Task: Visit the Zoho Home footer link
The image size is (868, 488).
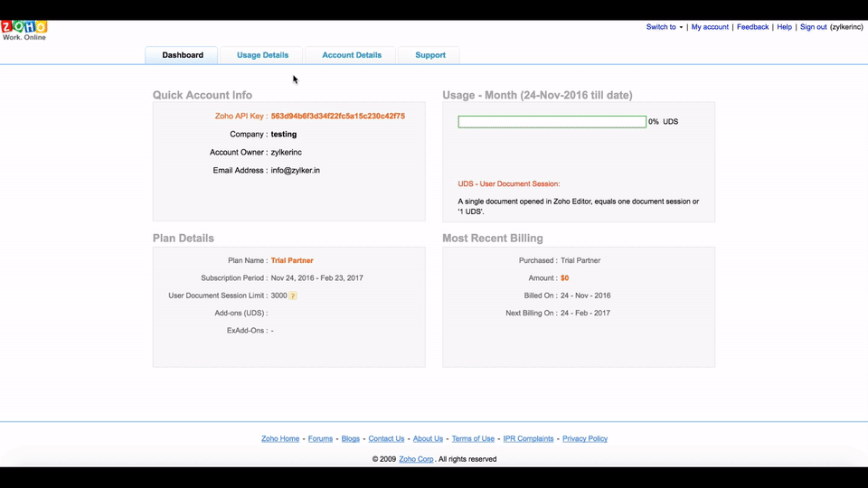Action: pos(280,439)
